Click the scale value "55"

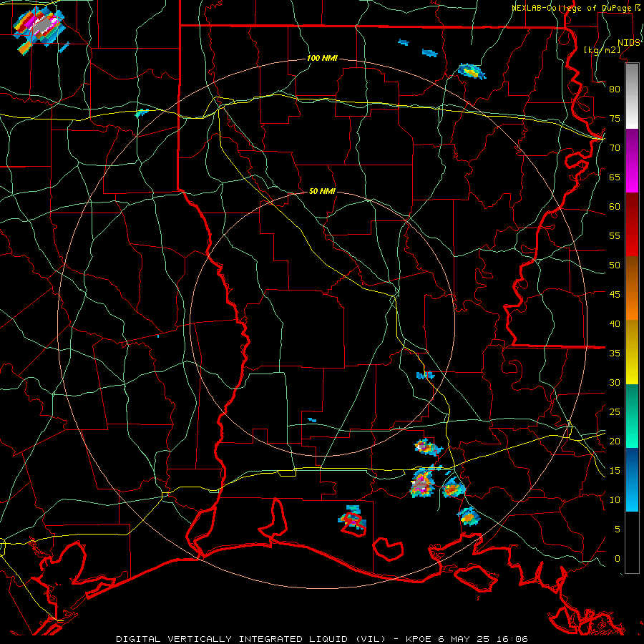(x=615, y=235)
